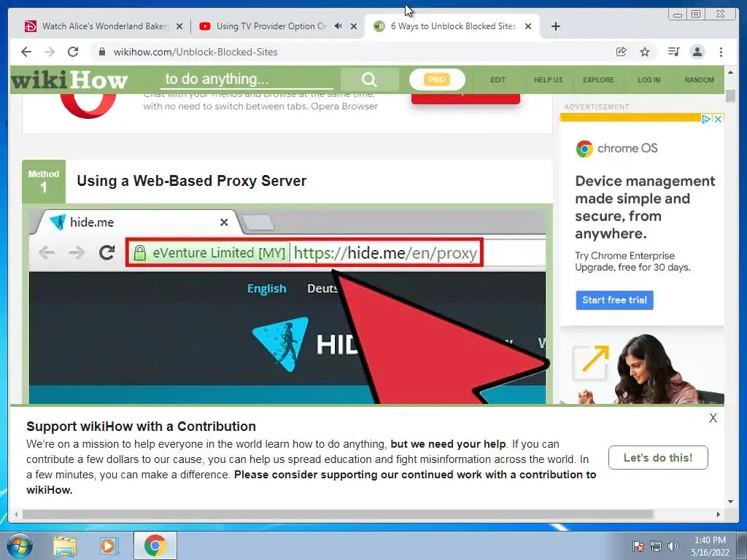Viewport: 747px width, 560px height.
Task: Click the Chrome taskbar icon
Action: pos(155,545)
